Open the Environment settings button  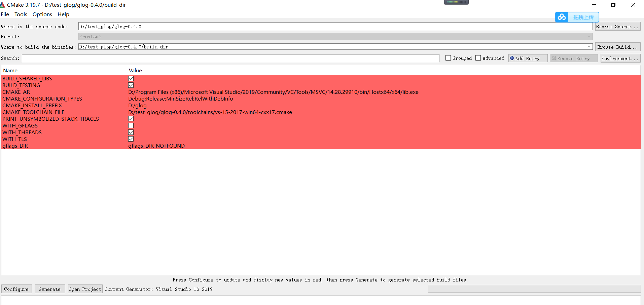[x=620, y=58]
